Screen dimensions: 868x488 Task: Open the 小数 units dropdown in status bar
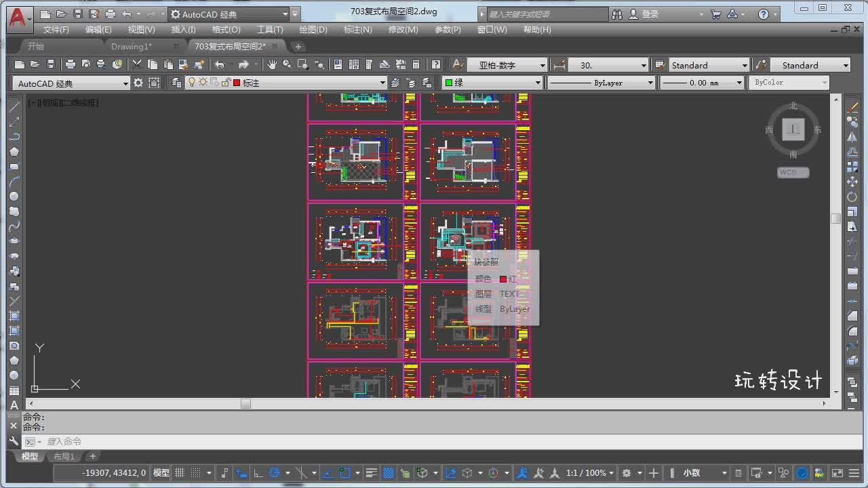click(x=705, y=472)
